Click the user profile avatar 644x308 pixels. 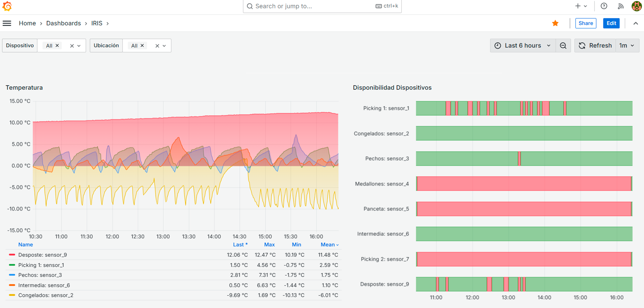tap(636, 6)
